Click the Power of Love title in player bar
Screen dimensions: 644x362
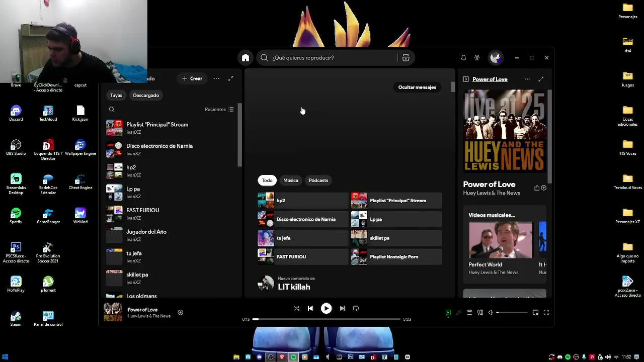coord(142,310)
